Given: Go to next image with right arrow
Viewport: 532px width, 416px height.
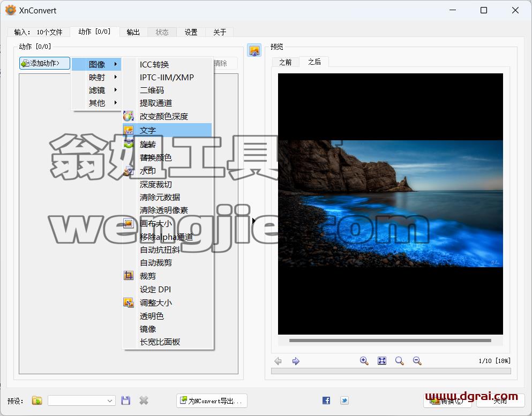Looking at the screenshot, I should coord(296,361).
